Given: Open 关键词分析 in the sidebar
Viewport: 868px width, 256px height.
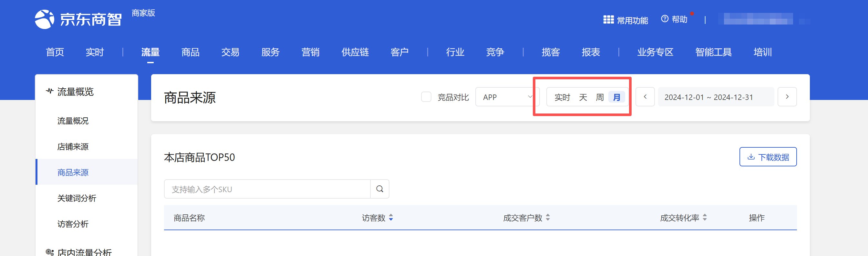Looking at the screenshot, I should [x=77, y=198].
